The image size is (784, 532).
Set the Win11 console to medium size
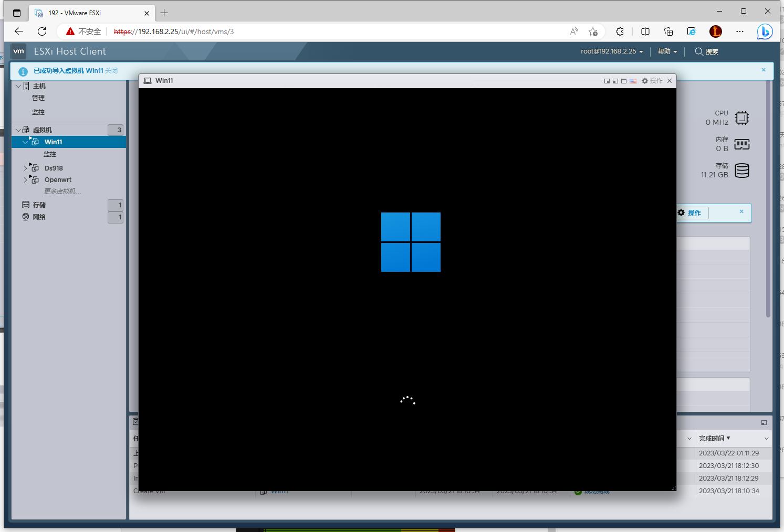click(x=615, y=81)
